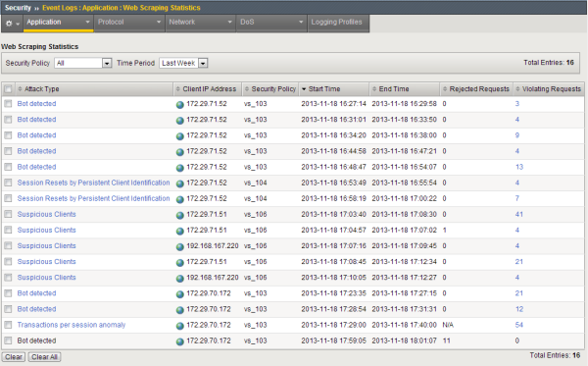
Task: Open the violating requests count 13 link
Action: [519, 167]
